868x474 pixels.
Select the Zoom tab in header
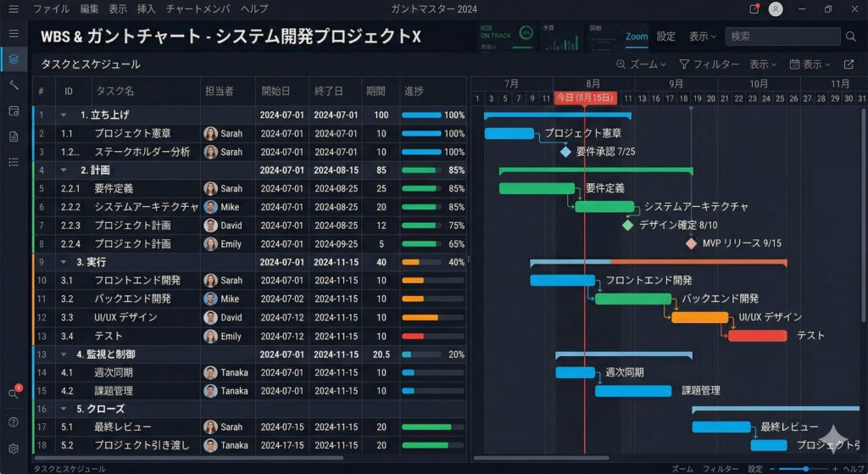(637, 36)
